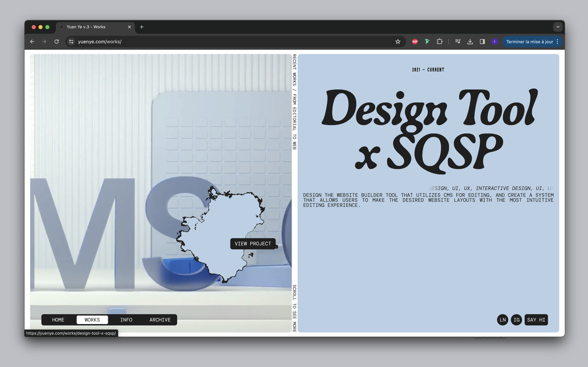
Task: Click the SAY HI button
Action: (536, 320)
